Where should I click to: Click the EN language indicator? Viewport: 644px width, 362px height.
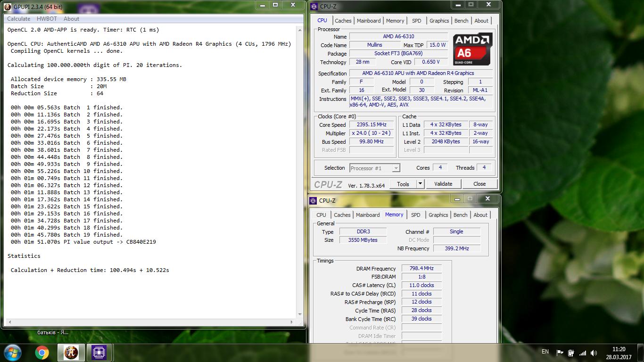pos(545,352)
